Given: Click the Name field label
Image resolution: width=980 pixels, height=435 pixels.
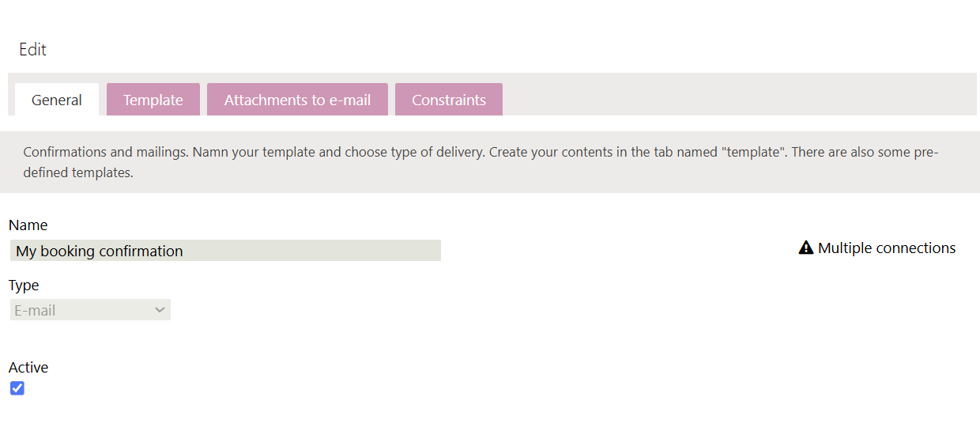Looking at the screenshot, I should (28, 225).
